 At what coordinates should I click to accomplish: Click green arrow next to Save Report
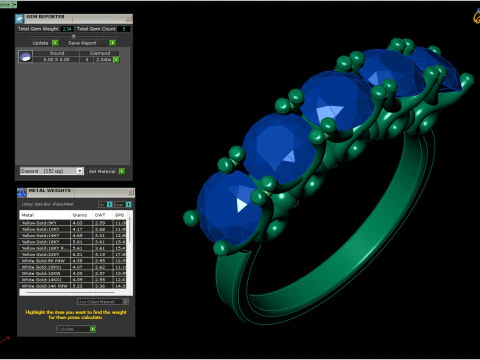pos(113,43)
